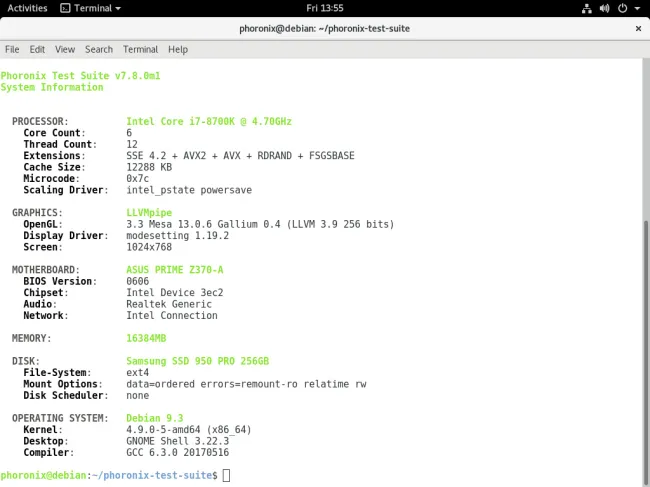Click the 12288 KB cache size
Image resolution: width=650 pixels, height=487 pixels.
pyautogui.click(x=149, y=167)
